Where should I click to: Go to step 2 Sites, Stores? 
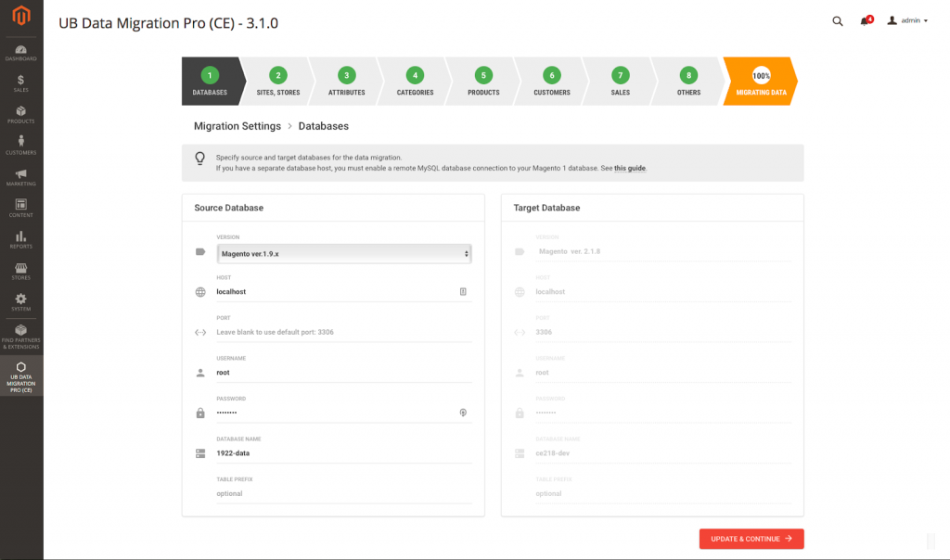277,82
